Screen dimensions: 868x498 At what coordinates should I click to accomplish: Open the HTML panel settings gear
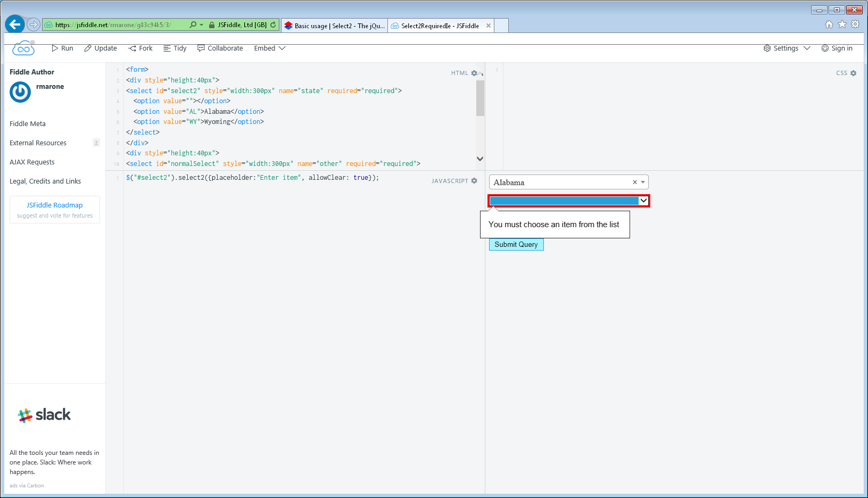(475, 73)
